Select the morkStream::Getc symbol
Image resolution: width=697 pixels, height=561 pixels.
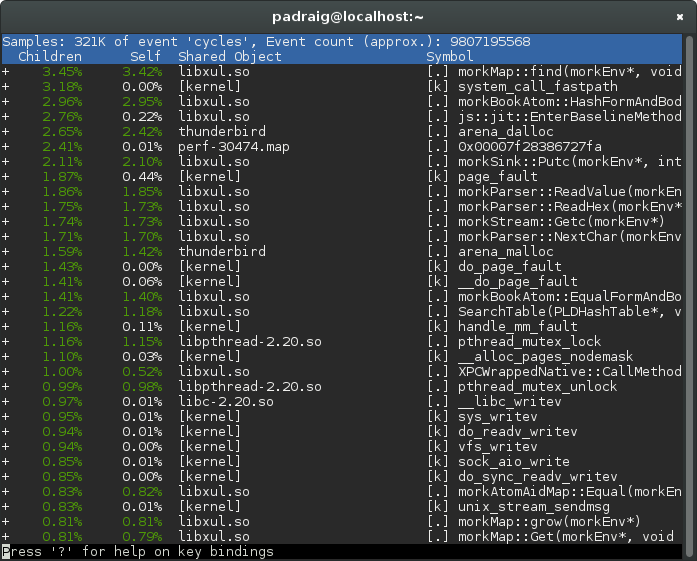tap(561, 222)
